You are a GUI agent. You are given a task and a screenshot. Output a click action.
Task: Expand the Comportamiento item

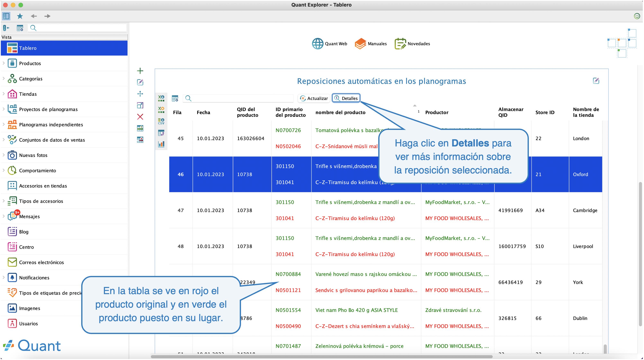(x=3, y=171)
